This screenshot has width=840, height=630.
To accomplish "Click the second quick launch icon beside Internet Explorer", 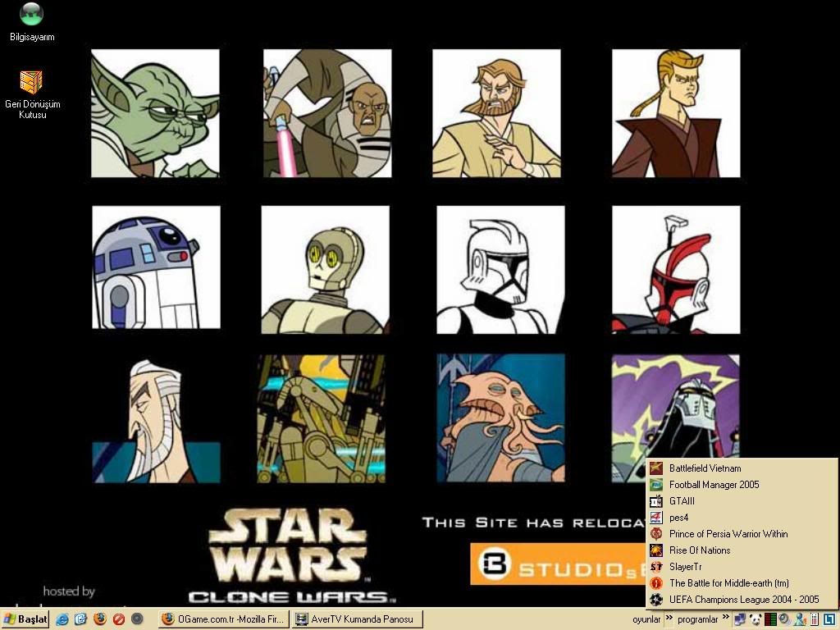I will point(80,619).
